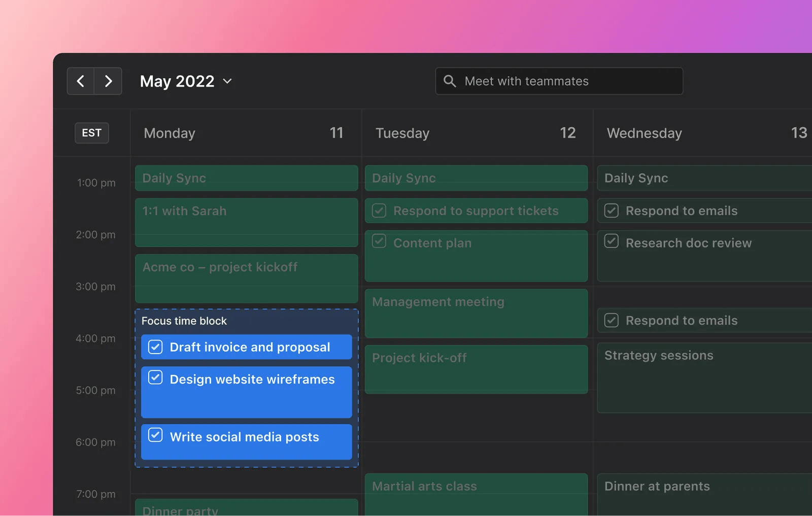Open Monday's 1:1 with Sarah event
Image resolution: width=812 pixels, height=516 pixels.
pos(246,222)
